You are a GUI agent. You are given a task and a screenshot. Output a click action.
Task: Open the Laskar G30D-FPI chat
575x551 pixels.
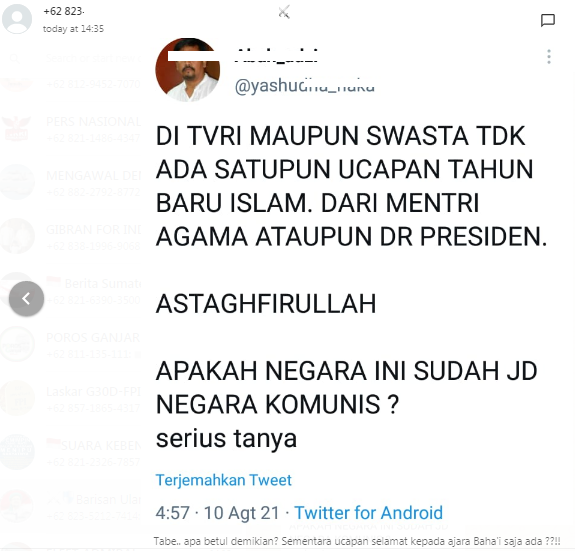point(72,399)
